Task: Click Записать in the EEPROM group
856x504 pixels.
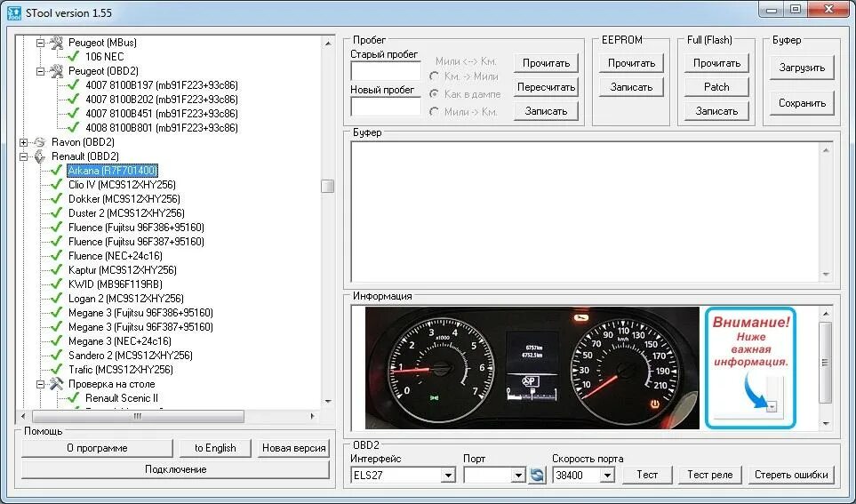Action: pos(631,87)
